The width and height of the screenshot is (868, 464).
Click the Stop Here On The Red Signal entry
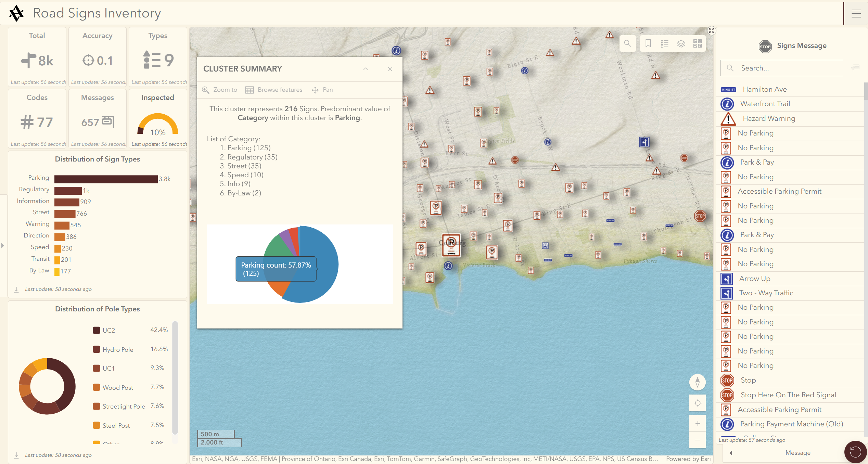pos(788,395)
